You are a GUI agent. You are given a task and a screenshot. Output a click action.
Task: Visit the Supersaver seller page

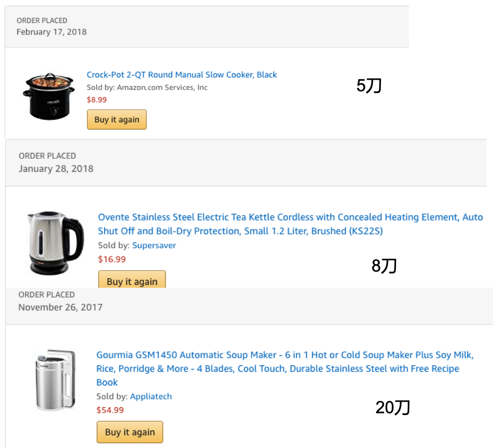coord(154,245)
